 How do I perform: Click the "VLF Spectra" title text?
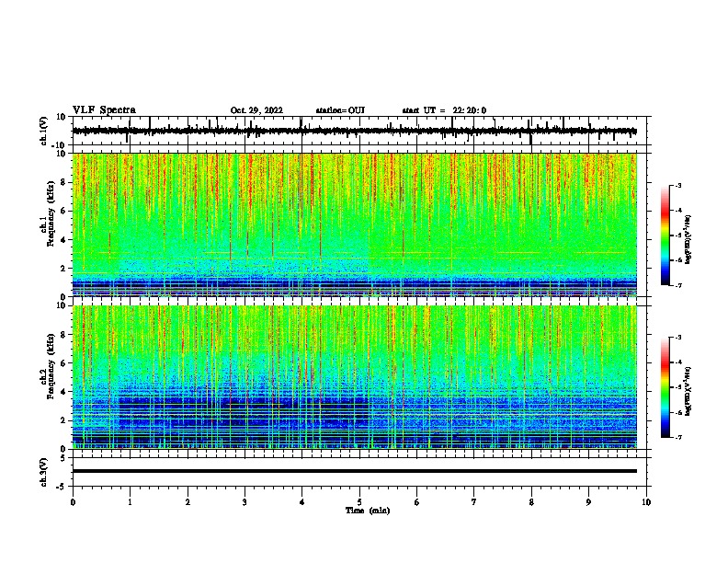[105, 110]
